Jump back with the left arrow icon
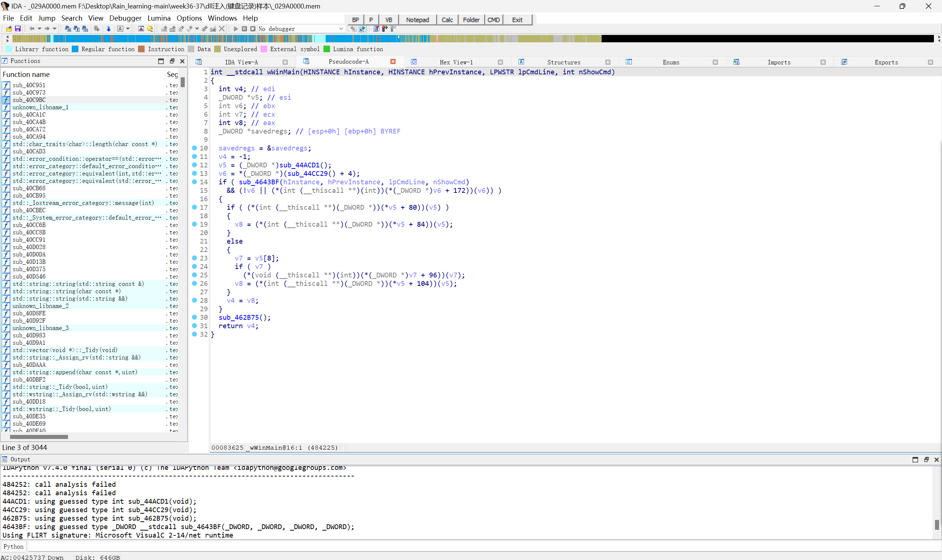 [x=32, y=29]
